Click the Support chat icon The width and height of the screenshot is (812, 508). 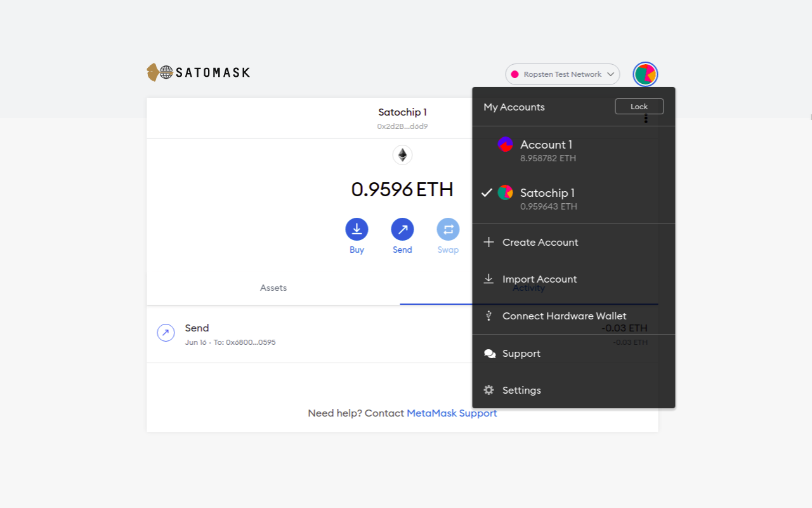tap(489, 353)
